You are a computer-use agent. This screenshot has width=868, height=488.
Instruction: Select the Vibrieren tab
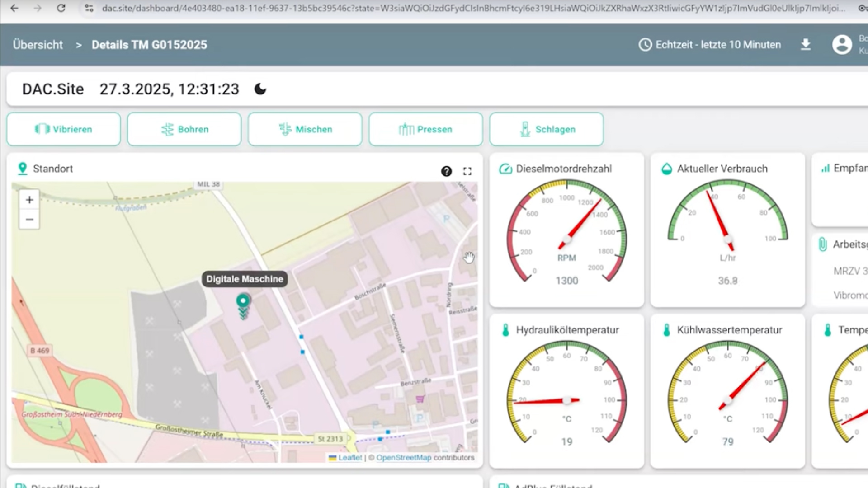[64, 129]
